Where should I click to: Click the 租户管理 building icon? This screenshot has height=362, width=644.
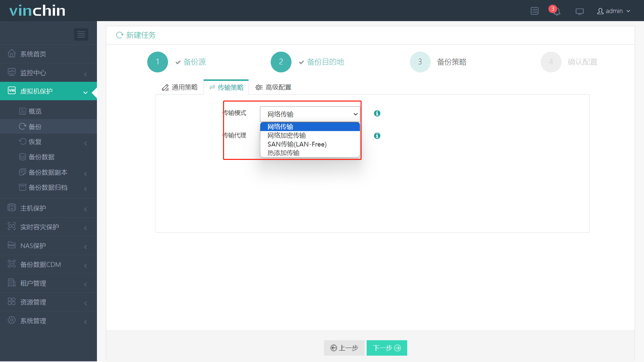pyautogui.click(x=12, y=283)
